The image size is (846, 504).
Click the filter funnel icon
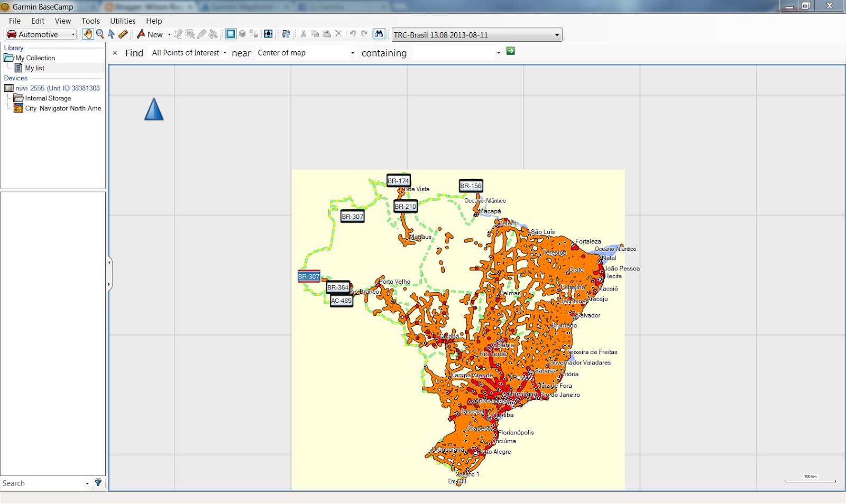tap(98, 482)
